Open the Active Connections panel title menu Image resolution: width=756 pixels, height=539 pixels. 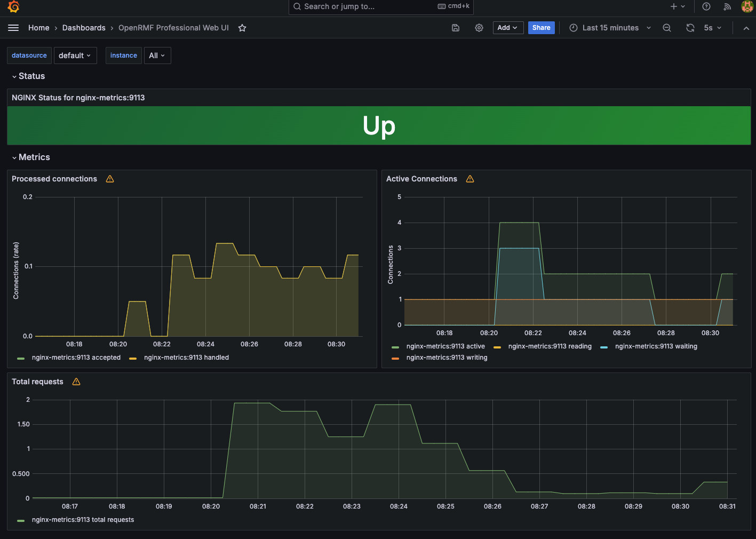click(x=421, y=179)
